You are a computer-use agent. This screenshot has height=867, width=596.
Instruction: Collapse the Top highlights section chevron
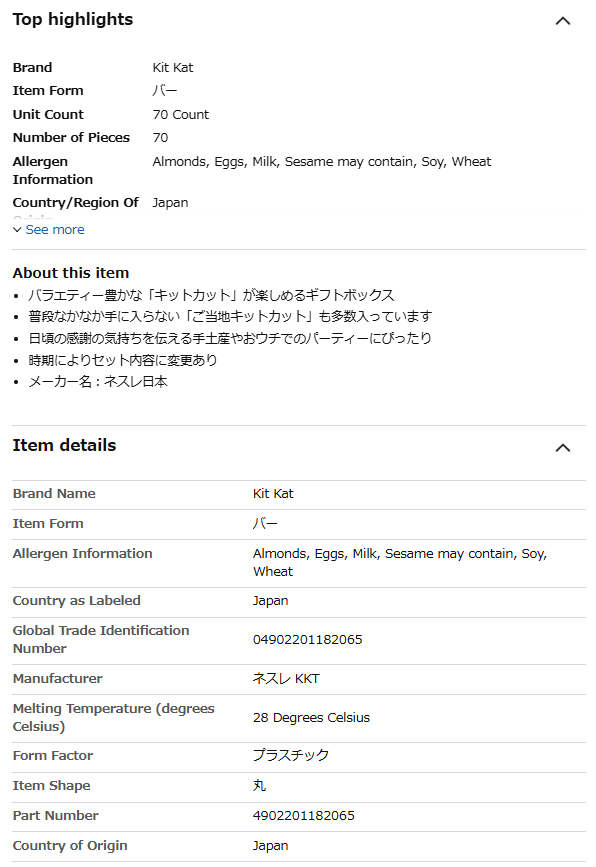point(562,21)
